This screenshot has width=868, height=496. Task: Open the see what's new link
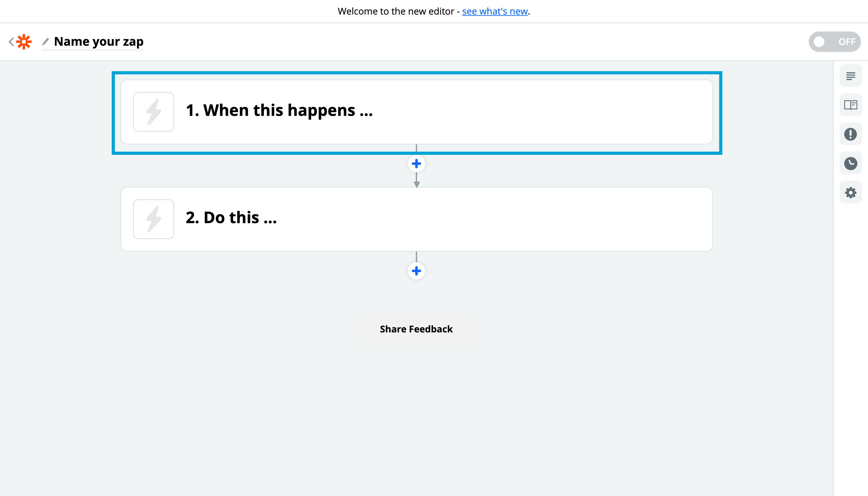point(495,11)
